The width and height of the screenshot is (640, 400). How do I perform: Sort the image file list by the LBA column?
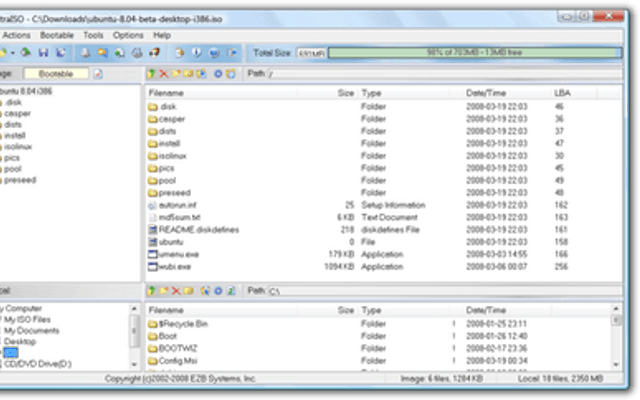pyautogui.click(x=573, y=93)
